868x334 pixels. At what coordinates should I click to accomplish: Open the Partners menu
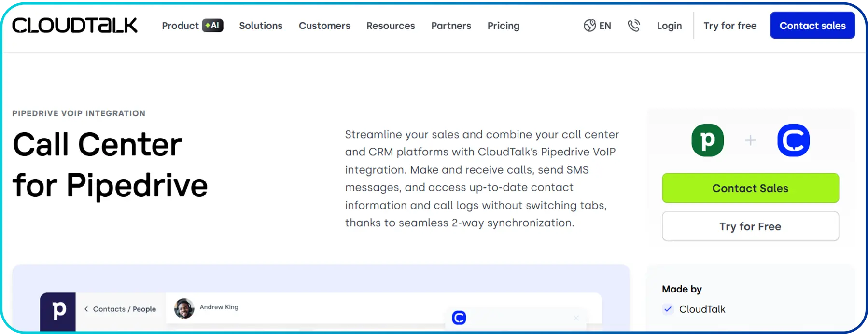[451, 26]
